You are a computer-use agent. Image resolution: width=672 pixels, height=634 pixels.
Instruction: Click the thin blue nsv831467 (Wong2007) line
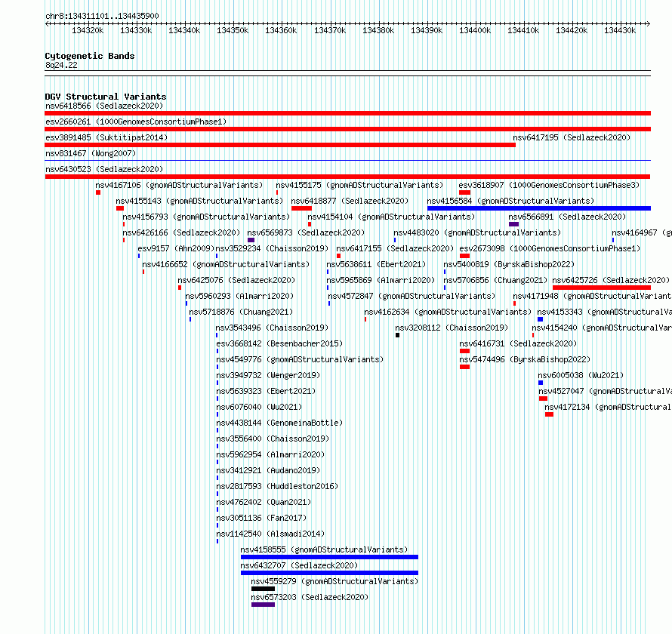pyautogui.click(x=347, y=161)
